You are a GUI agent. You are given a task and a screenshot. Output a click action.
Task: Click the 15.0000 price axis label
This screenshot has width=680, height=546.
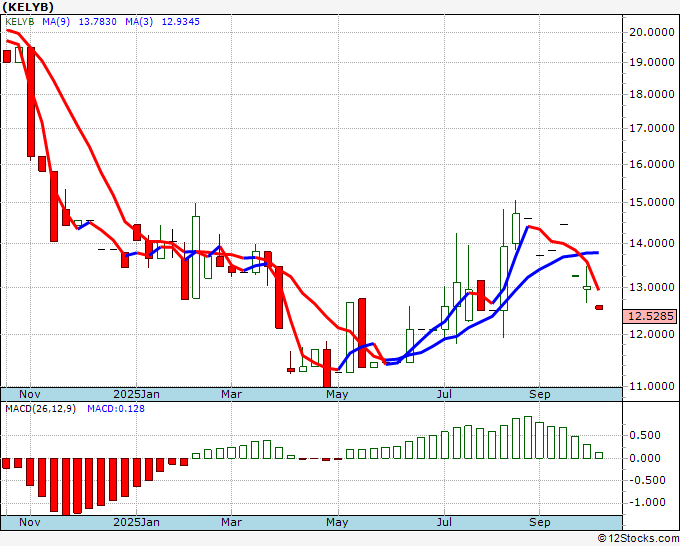tap(651, 203)
